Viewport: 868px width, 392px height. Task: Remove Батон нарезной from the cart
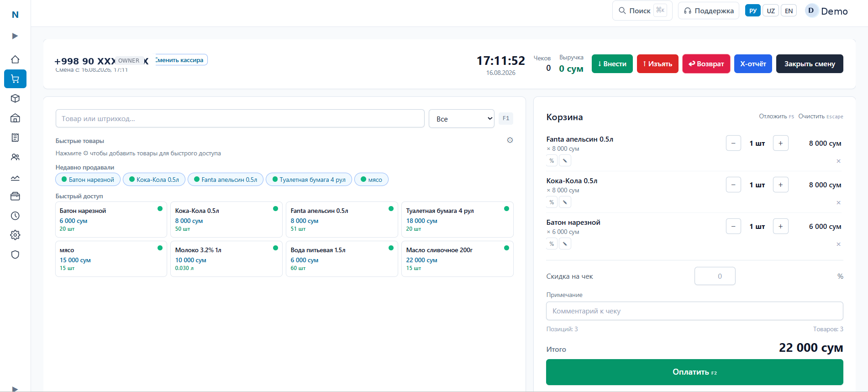(838, 244)
